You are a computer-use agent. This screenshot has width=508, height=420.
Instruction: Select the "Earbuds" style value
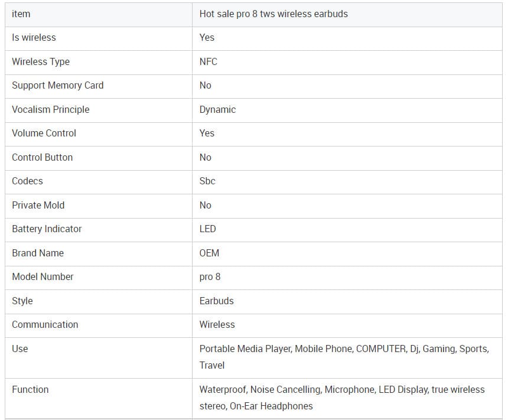[216, 301]
